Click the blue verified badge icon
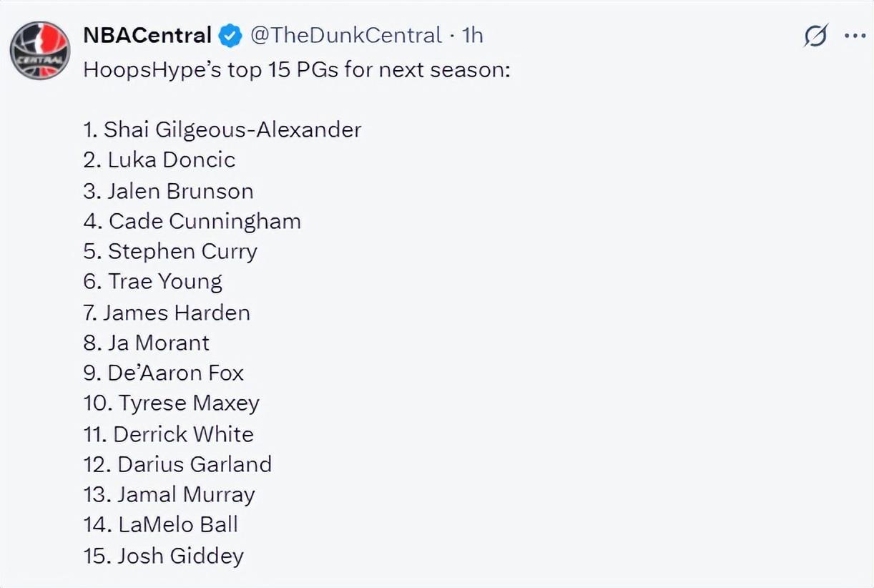This screenshot has width=874, height=588. [x=230, y=36]
